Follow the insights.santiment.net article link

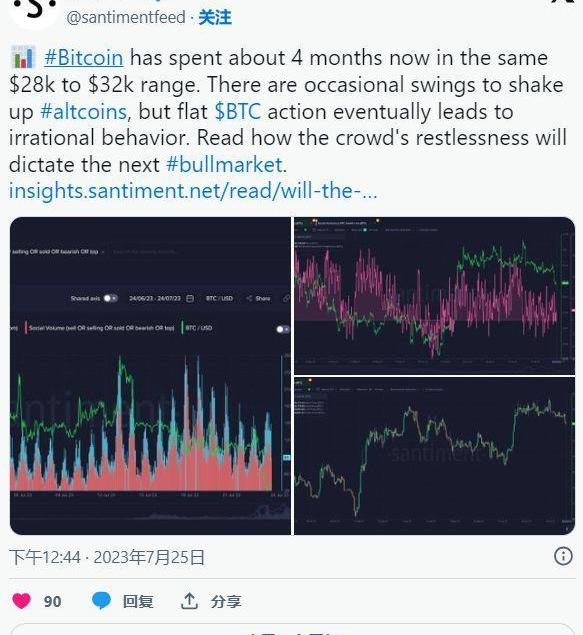(x=193, y=191)
